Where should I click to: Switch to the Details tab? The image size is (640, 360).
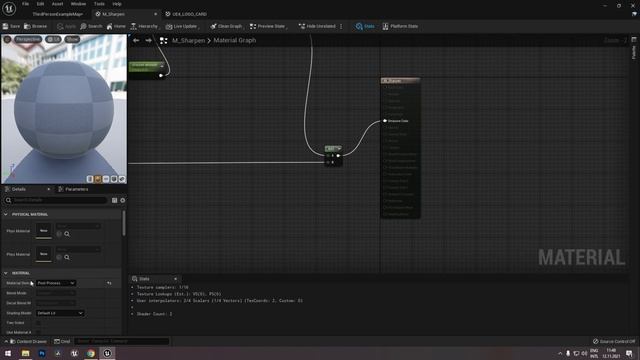click(19, 189)
